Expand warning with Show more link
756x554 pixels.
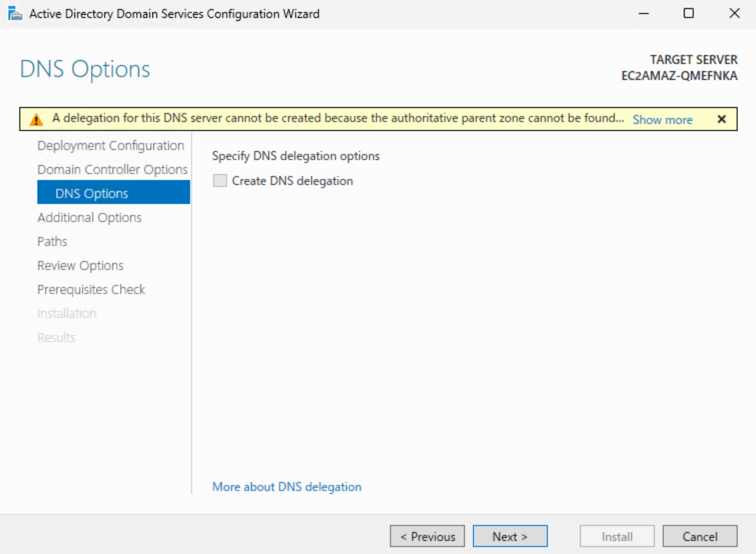point(662,120)
